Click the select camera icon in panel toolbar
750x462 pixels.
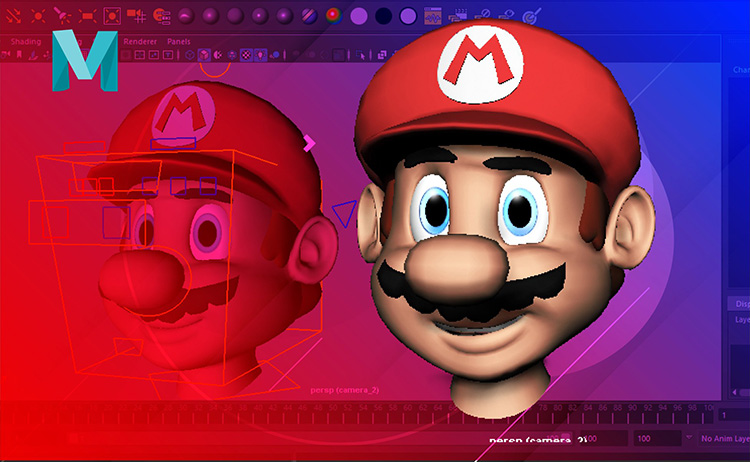[6, 55]
